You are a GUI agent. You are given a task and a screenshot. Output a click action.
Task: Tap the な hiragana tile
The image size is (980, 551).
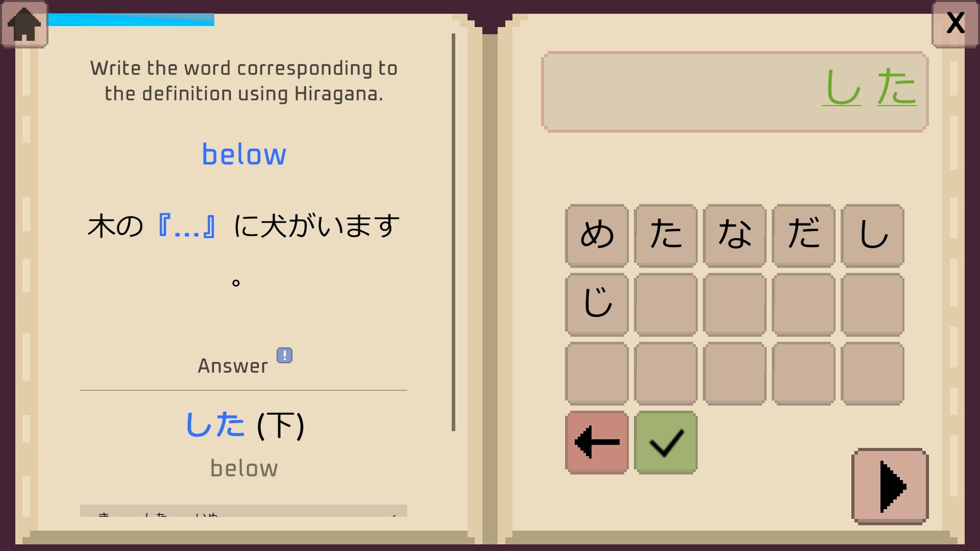734,236
